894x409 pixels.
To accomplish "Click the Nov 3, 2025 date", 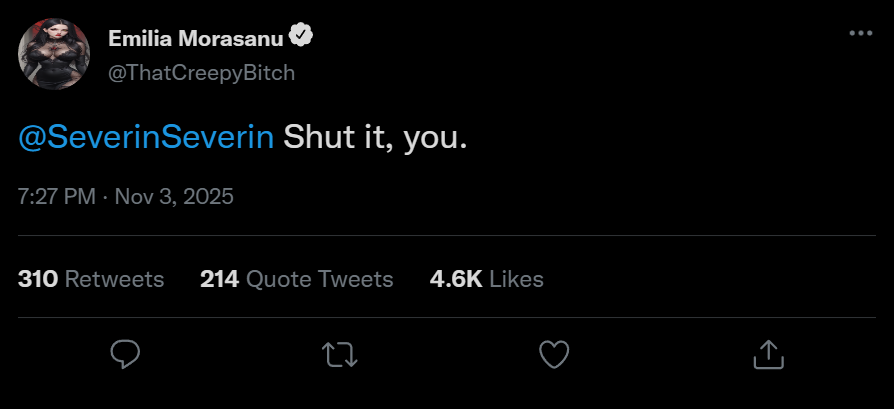I will 174,196.
